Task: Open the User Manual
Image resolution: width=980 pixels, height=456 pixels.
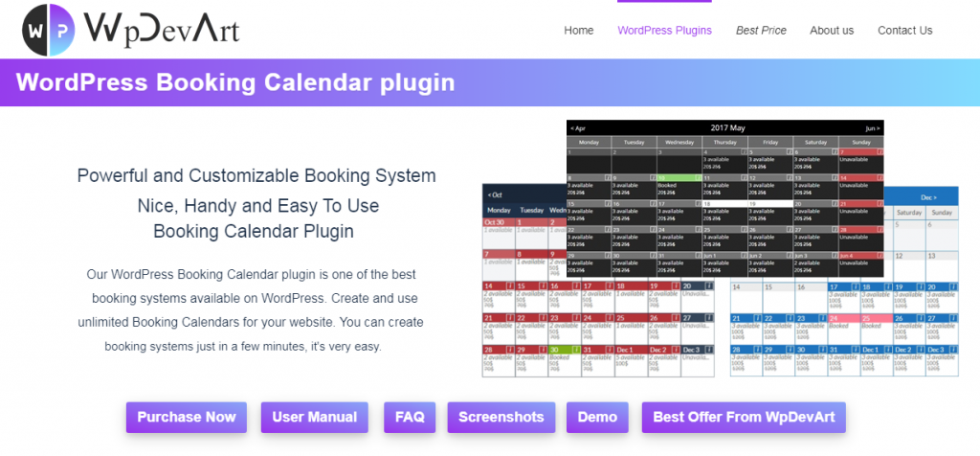Action: pyautogui.click(x=314, y=418)
